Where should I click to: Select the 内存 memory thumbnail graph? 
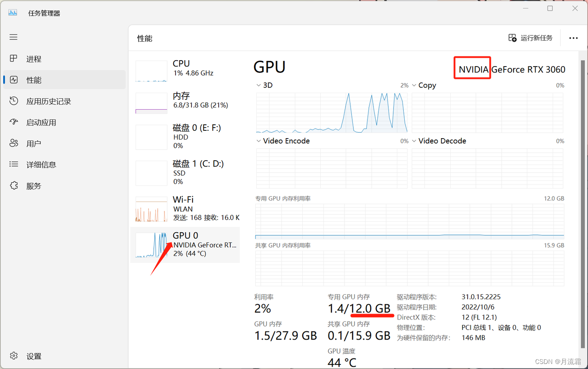(x=151, y=103)
